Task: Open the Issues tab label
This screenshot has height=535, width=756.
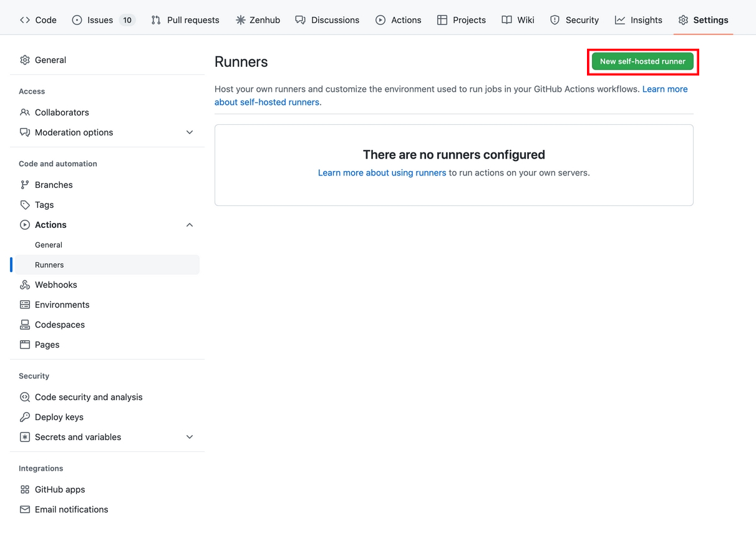Action: [x=100, y=20]
